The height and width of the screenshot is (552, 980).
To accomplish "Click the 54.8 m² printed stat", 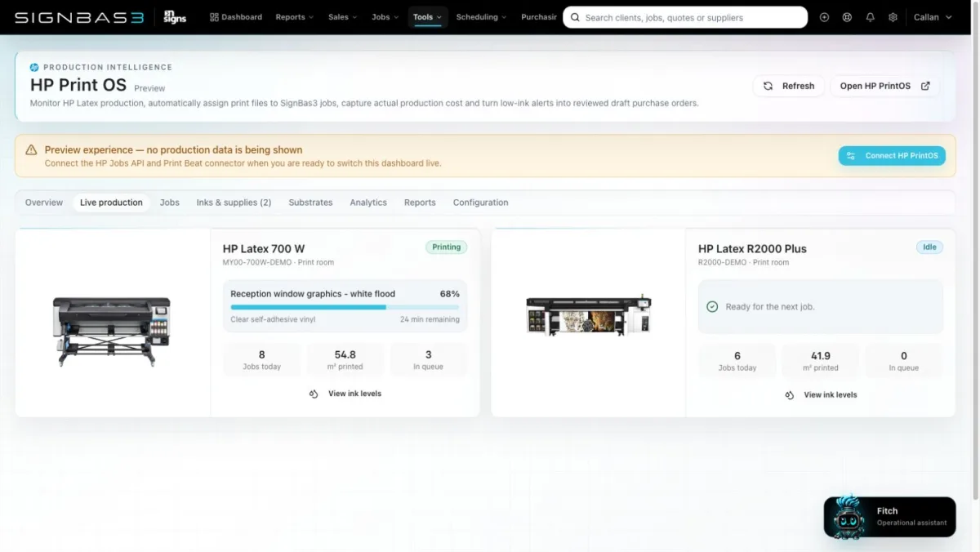I will click(345, 360).
